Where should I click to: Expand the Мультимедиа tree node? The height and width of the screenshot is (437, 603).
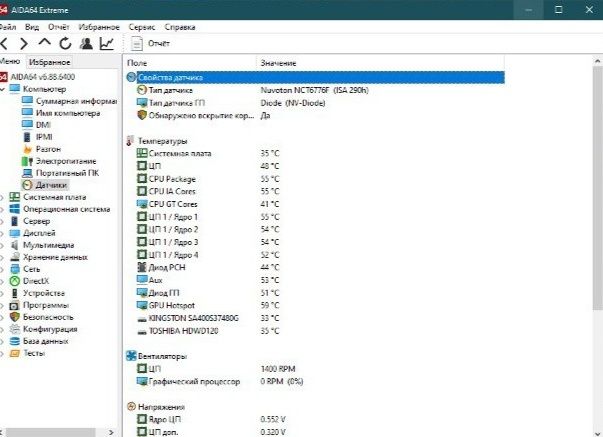click(2, 245)
